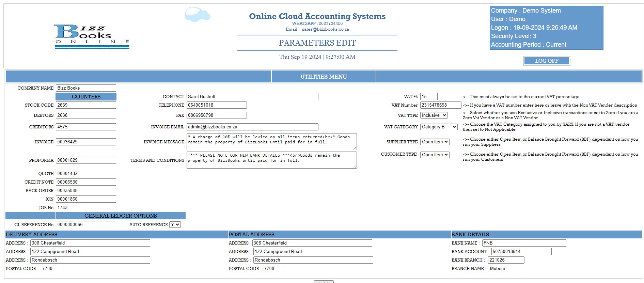Image resolution: width=644 pixels, height=283 pixels.
Task: Click the BizzBooks Online logo
Action: point(92,36)
